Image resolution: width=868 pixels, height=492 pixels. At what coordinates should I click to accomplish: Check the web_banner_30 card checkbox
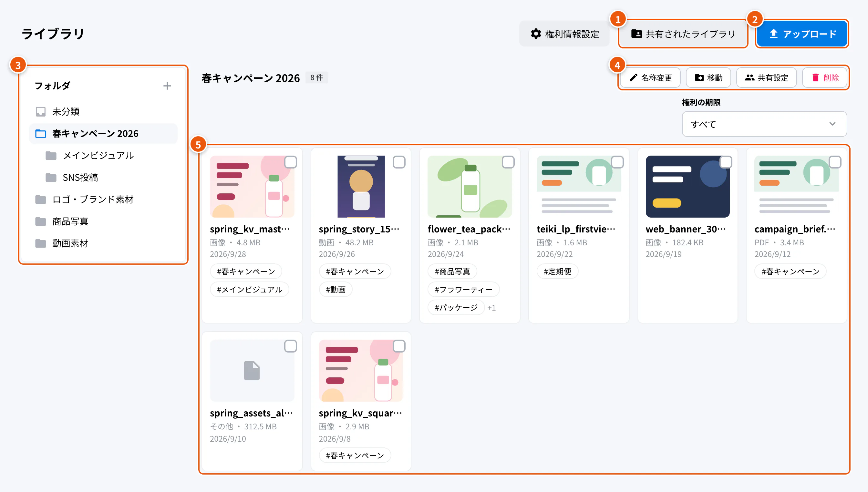(726, 162)
